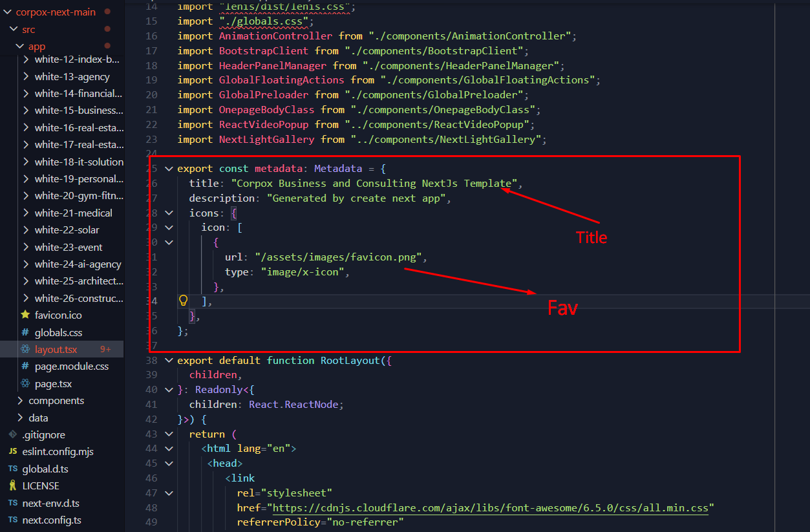The image size is (810, 532).
Task: Open the cdnjs font-awesome stylesheet link
Action: [x=491, y=507]
